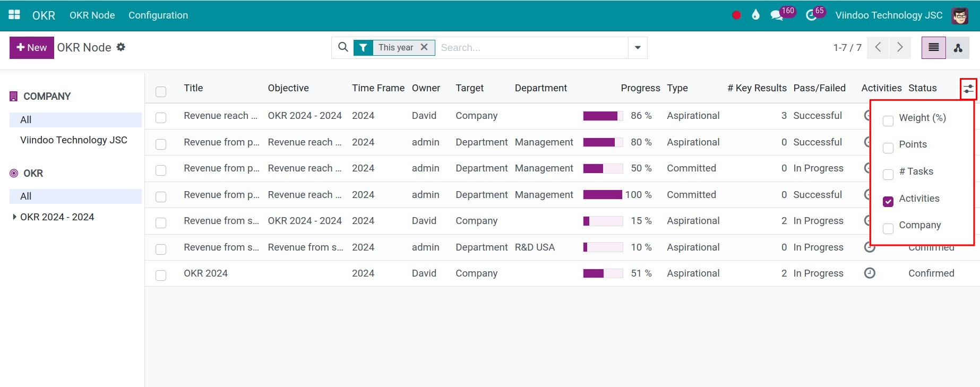The image size is (980, 387).
Task: Select Viindoo Technology JSC in company filter
Action: [74, 140]
